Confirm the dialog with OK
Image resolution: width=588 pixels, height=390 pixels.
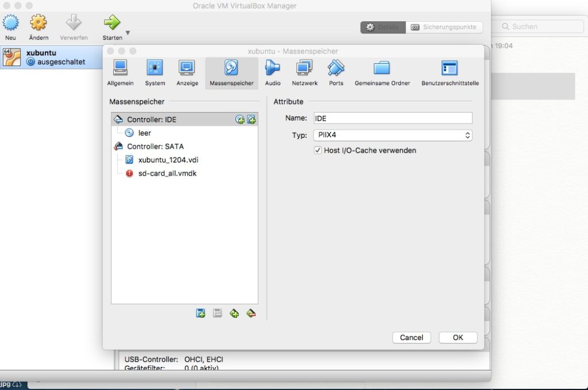458,338
